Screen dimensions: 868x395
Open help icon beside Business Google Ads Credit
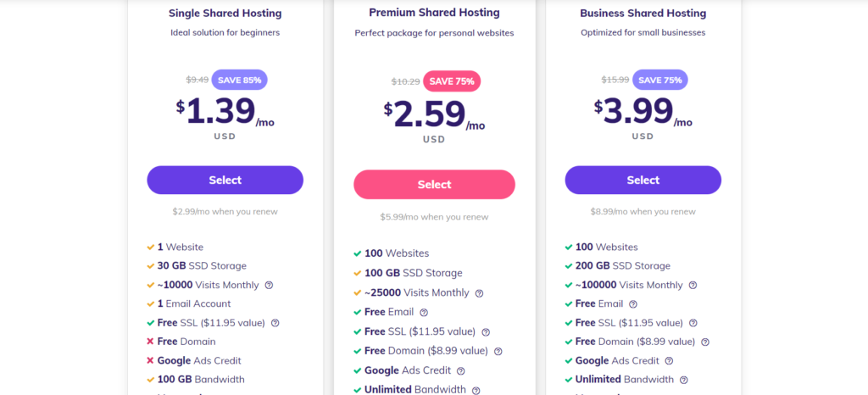pyautogui.click(x=670, y=361)
